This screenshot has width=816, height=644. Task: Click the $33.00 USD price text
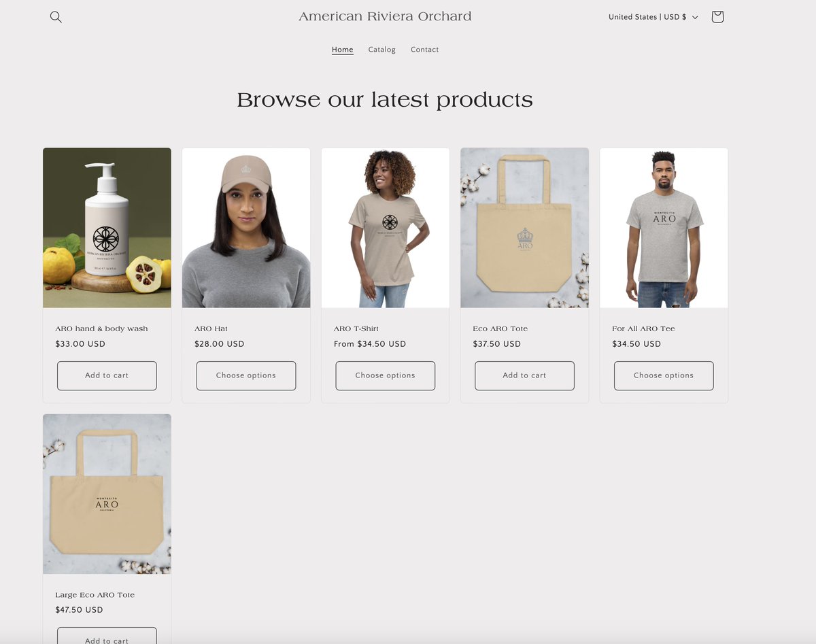(x=80, y=344)
